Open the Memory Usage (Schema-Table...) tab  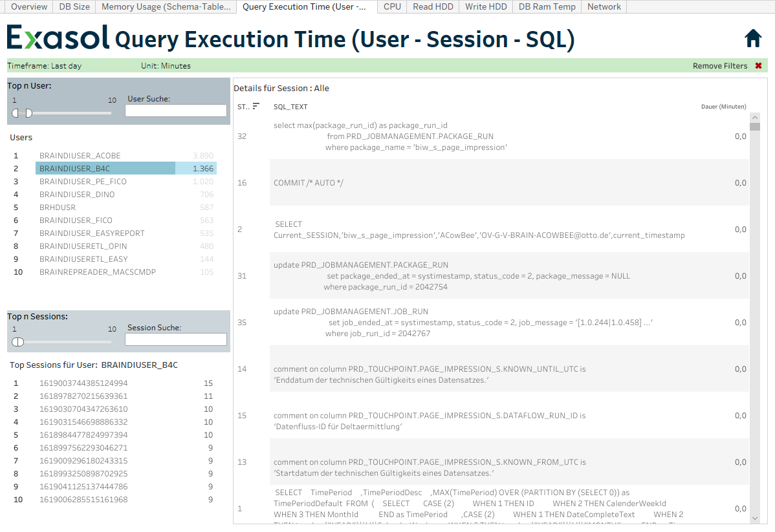pos(166,7)
